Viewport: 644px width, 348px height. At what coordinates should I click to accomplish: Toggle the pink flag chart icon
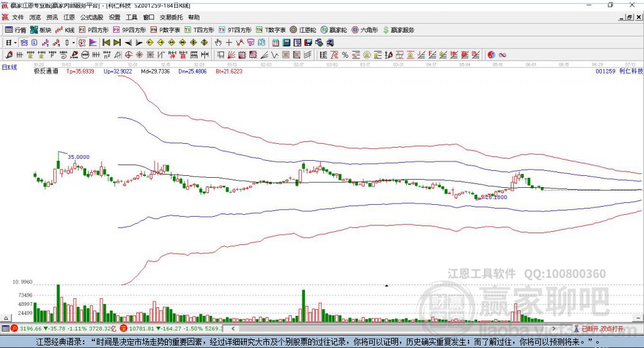93,43
